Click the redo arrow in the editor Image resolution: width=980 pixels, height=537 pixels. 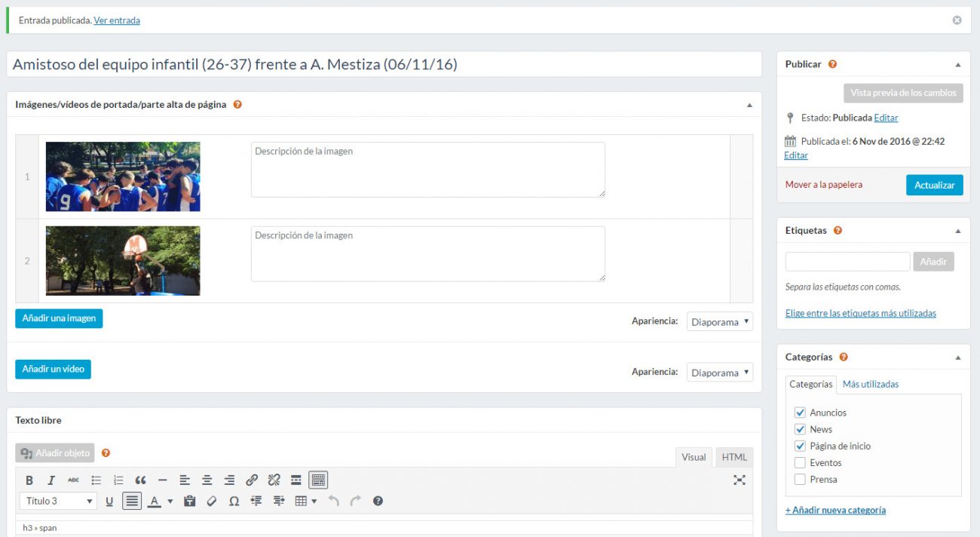pyautogui.click(x=356, y=501)
